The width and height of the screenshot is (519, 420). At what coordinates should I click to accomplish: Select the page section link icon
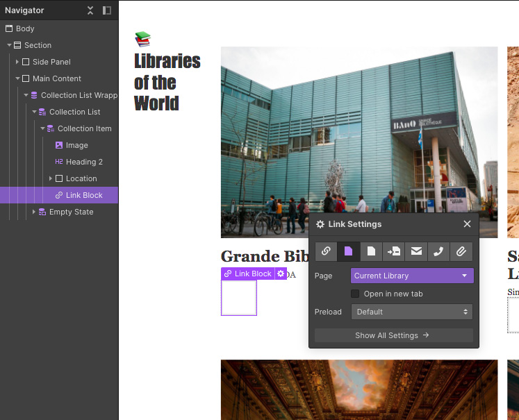click(394, 251)
